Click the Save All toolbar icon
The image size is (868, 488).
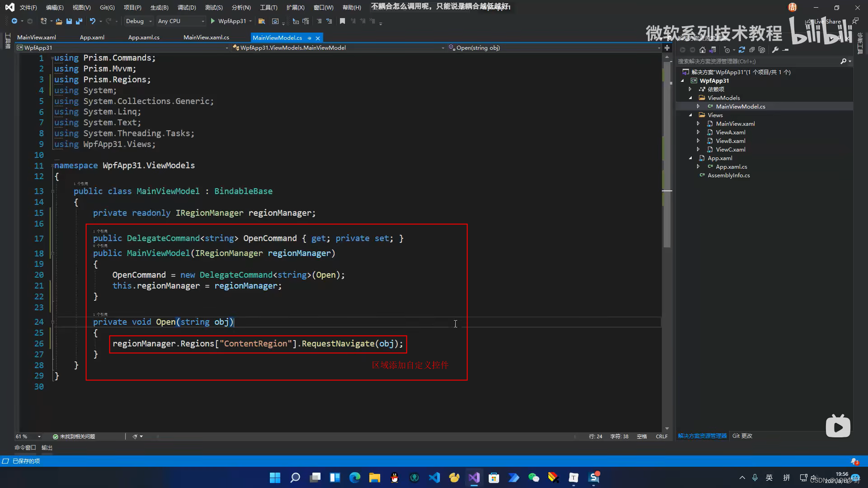pos(79,21)
